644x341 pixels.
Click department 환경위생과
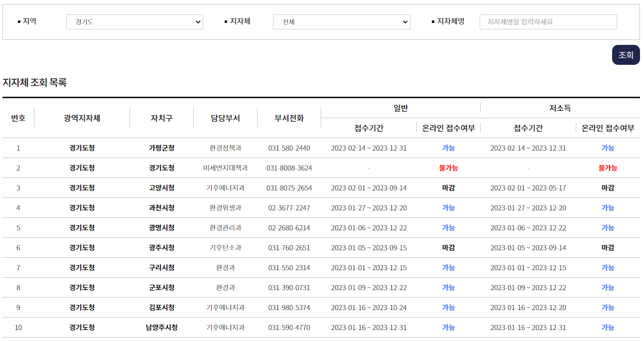(225, 208)
